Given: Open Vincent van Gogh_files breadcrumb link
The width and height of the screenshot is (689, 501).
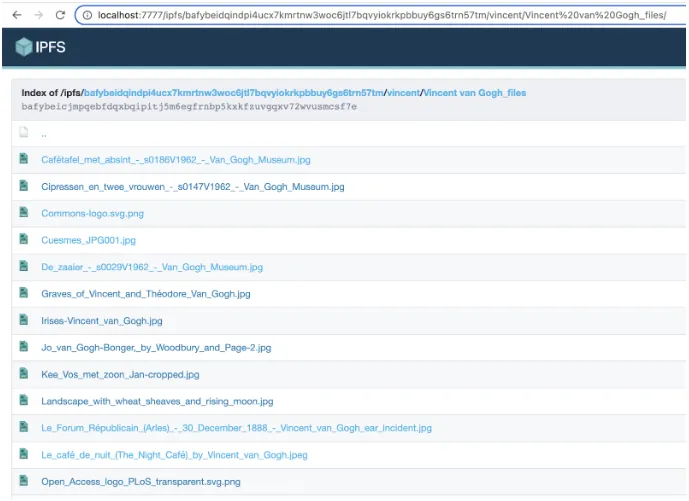Looking at the screenshot, I should [474, 93].
